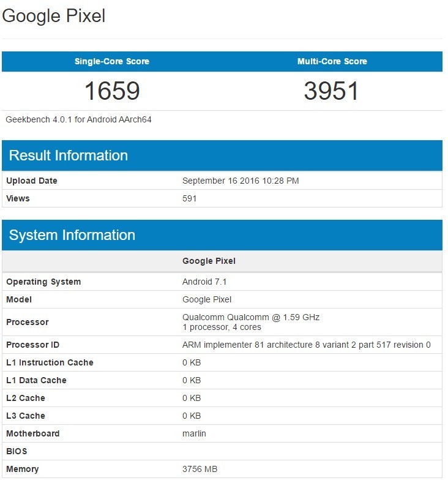The height and width of the screenshot is (483, 448).
Task: Click the System Information section header
Action: click(x=72, y=235)
